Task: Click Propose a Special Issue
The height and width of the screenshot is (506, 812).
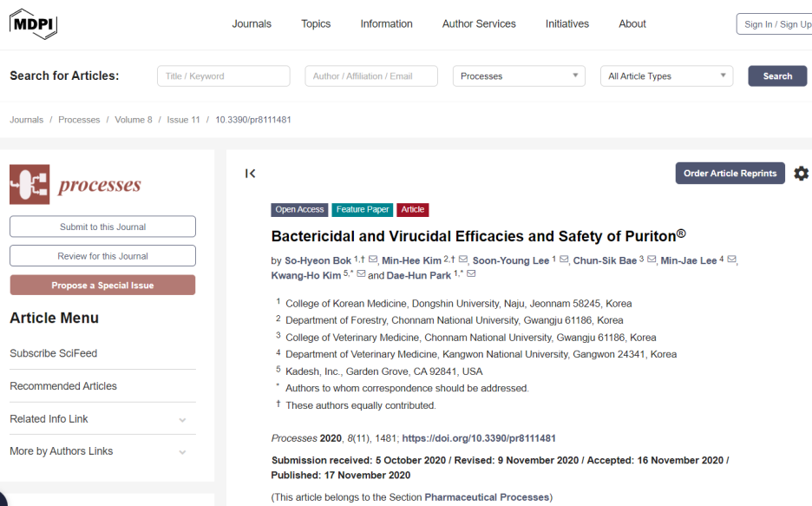Action: click(102, 286)
